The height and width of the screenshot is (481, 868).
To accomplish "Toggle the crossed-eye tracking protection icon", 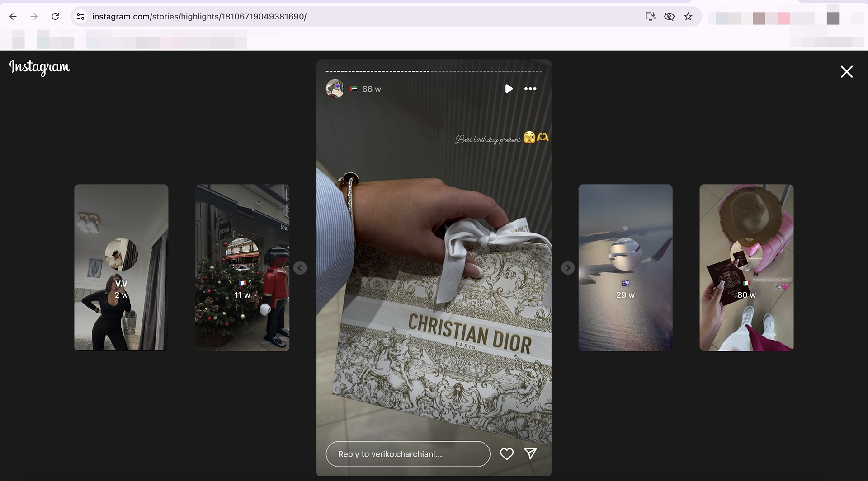I will (669, 17).
